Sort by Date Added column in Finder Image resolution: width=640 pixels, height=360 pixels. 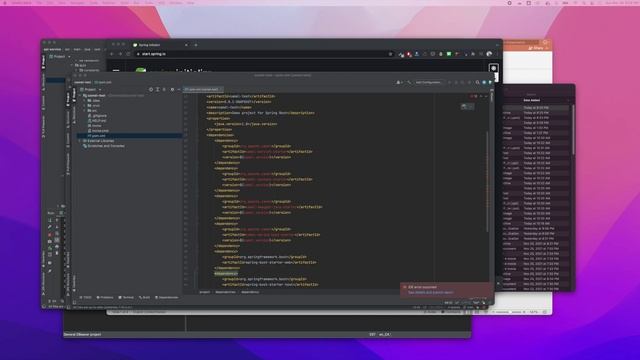531,100
